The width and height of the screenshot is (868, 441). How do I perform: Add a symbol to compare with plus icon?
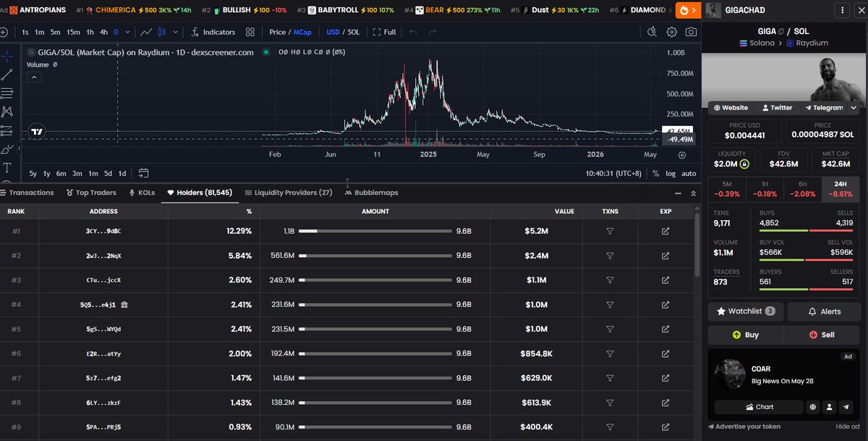[4, 32]
